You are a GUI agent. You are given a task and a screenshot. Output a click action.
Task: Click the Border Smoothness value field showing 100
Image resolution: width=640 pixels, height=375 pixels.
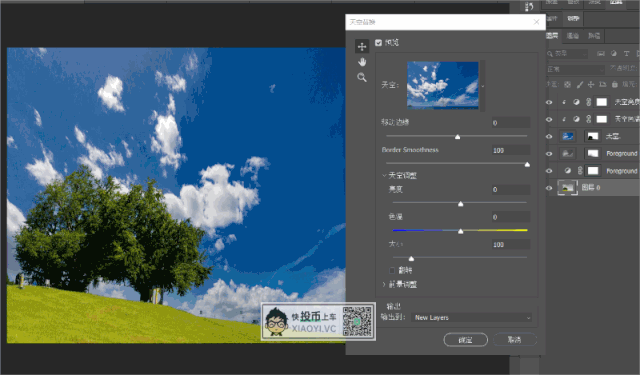pyautogui.click(x=511, y=150)
